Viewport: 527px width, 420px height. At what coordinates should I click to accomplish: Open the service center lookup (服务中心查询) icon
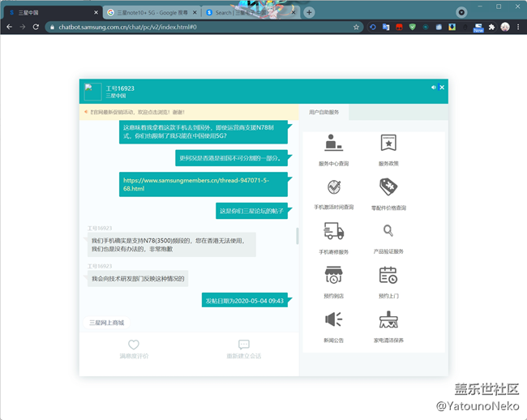pyautogui.click(x=333, y=143)
